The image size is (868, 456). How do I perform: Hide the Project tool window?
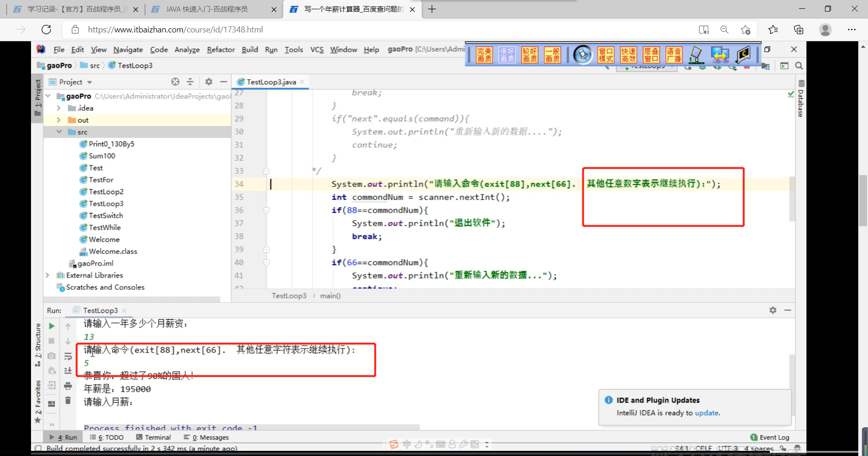(224, 82)
